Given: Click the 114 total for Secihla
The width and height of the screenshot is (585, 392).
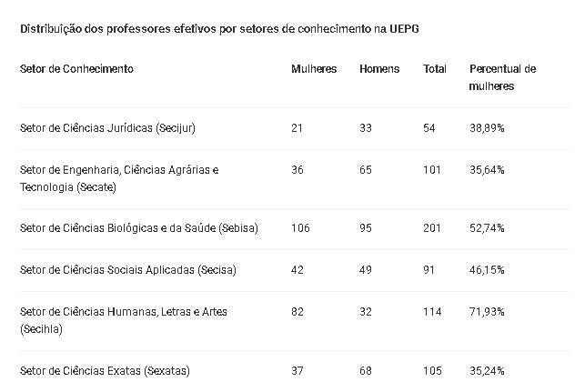Looking at the screenshot, I should [432, 311].
